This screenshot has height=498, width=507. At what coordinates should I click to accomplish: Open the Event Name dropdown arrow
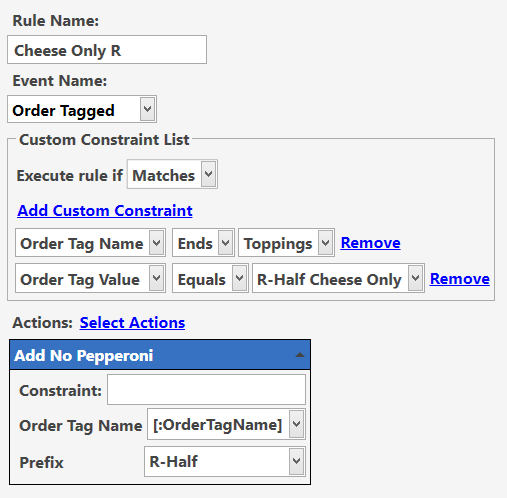(148, 109)
